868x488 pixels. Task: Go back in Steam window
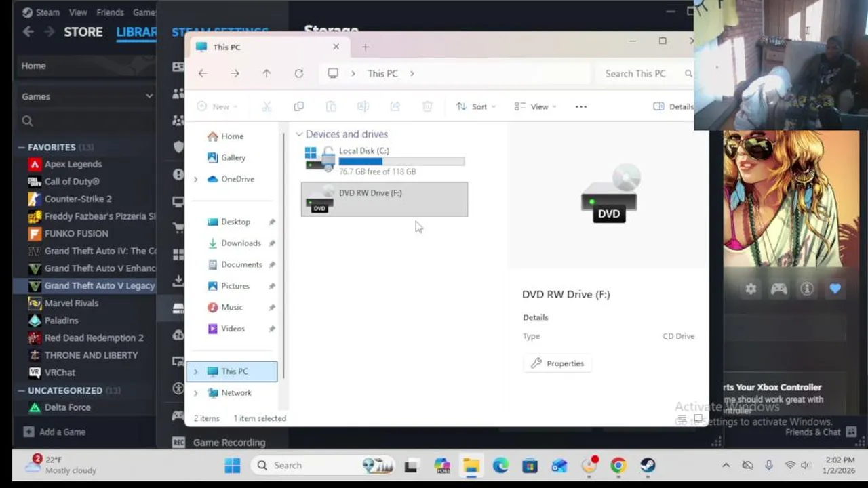tap(28, 32)
